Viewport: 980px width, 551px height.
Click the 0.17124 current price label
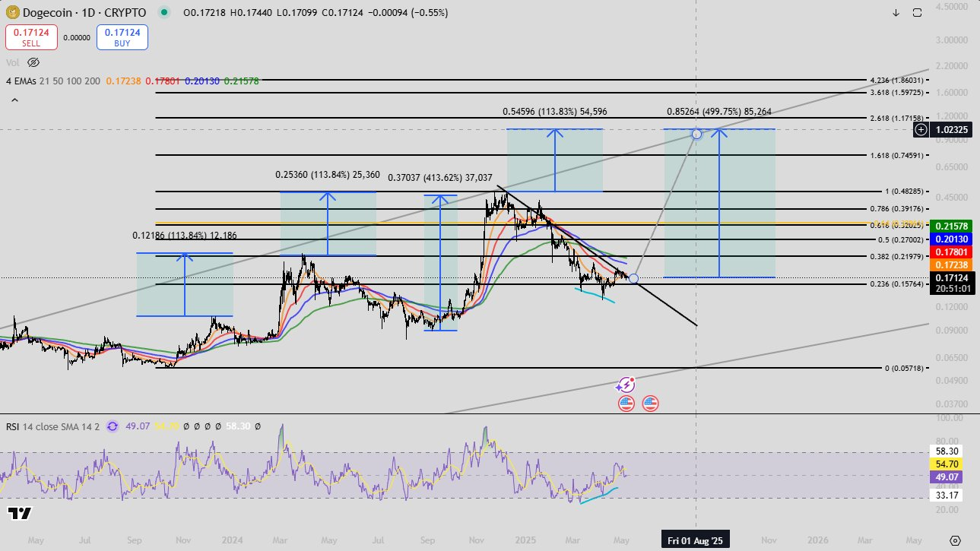coord(952,278)
